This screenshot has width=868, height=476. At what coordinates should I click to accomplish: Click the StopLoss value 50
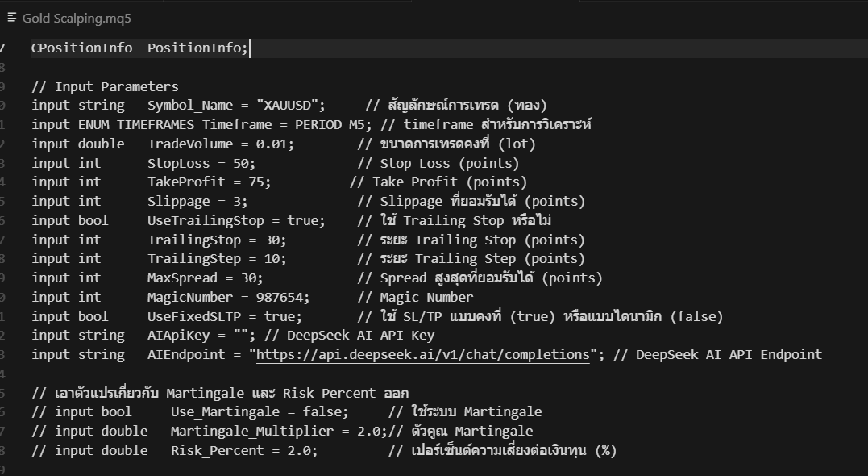[240, 163]
